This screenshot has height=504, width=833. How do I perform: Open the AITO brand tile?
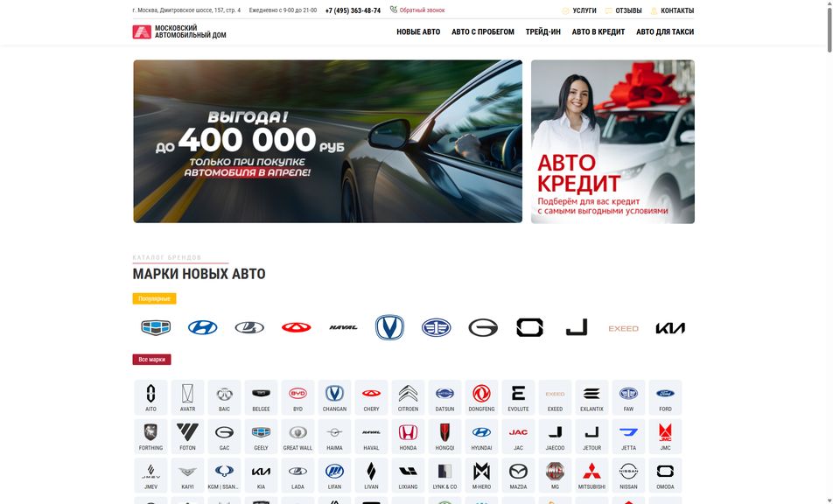pos(150,397)
